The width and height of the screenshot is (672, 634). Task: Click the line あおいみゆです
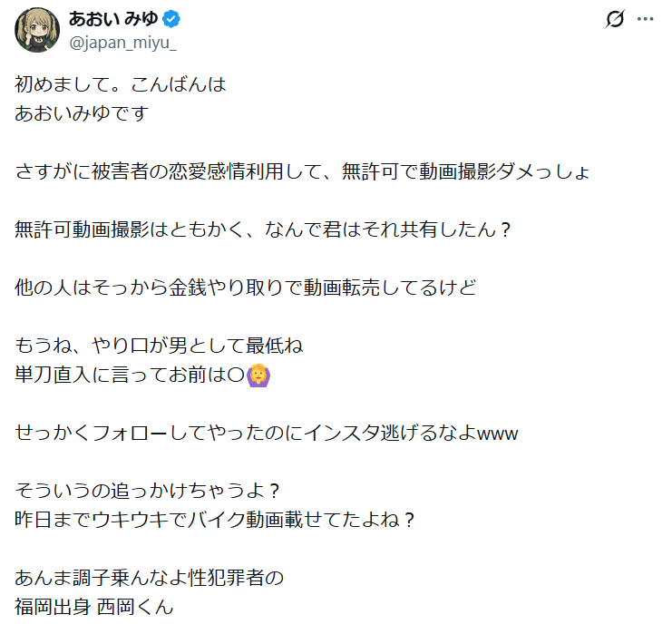(82, 114)
